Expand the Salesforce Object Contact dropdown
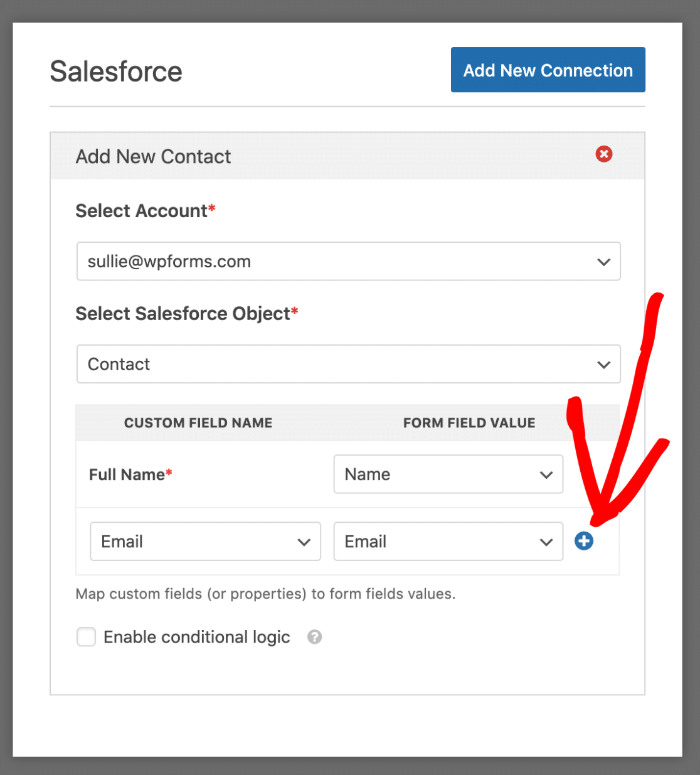This screenshot has width=700, height=775. 349,364
